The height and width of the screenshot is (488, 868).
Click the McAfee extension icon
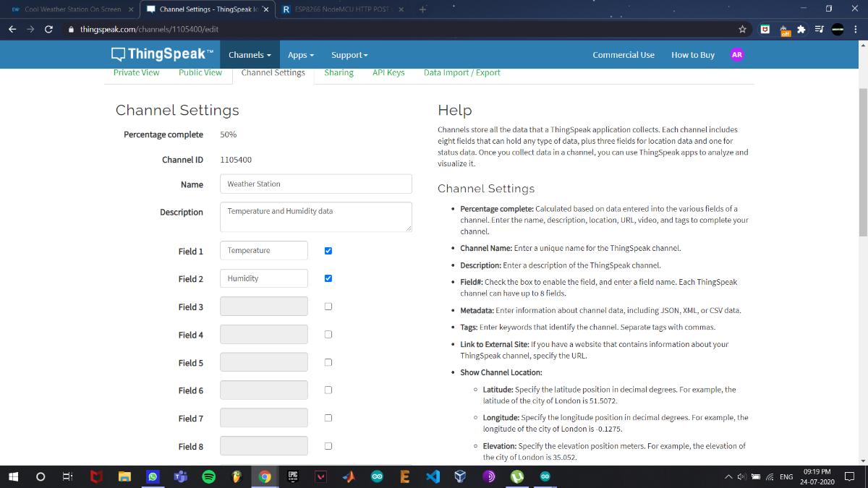pos(765,30)
